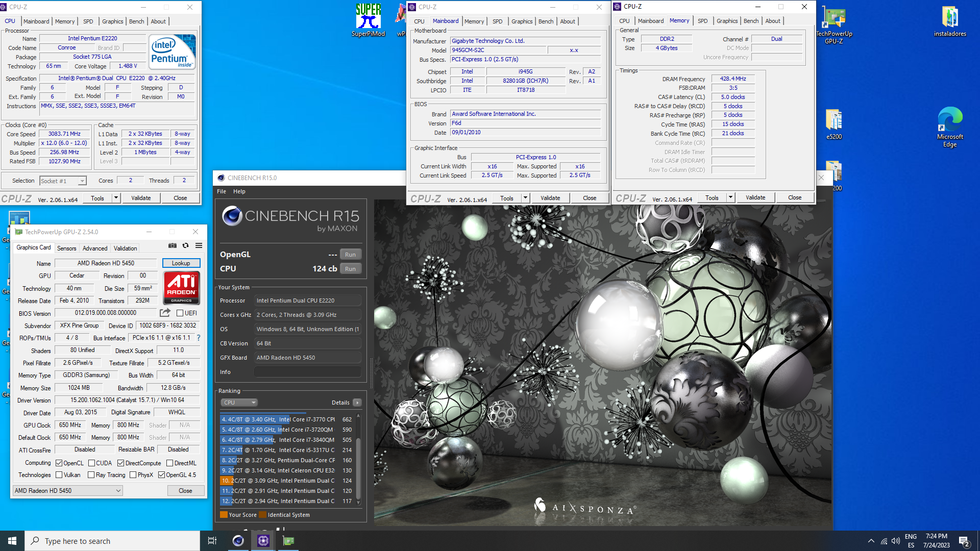Open notification center icon
Image resolution: width=980 pixels, height=551 pixels.
(x=964, y=541)
